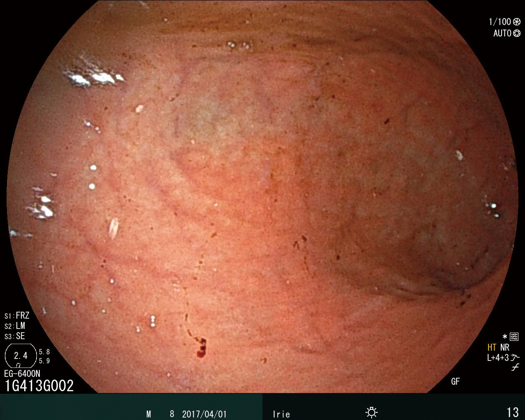The width and height of the screenshot is (525, 420).
Task: Click the asterisk indicator beside the sliders icon
Action: point(505,337)
